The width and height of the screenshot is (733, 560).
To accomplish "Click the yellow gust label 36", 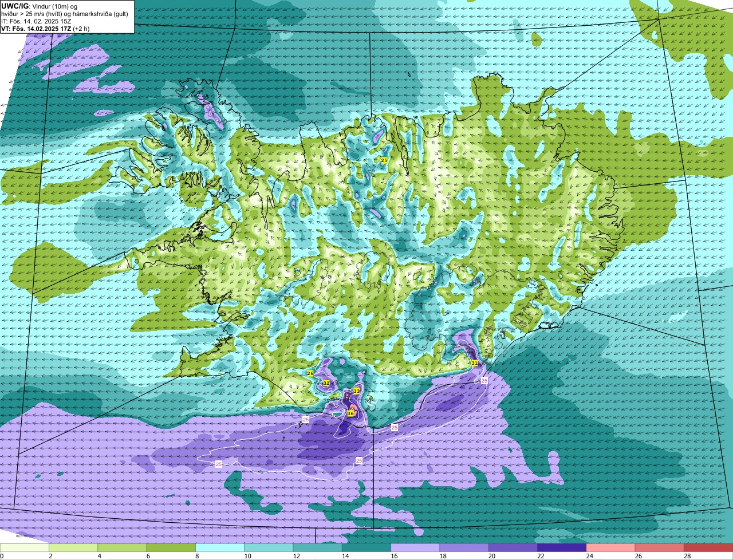I will click(350, 413).
